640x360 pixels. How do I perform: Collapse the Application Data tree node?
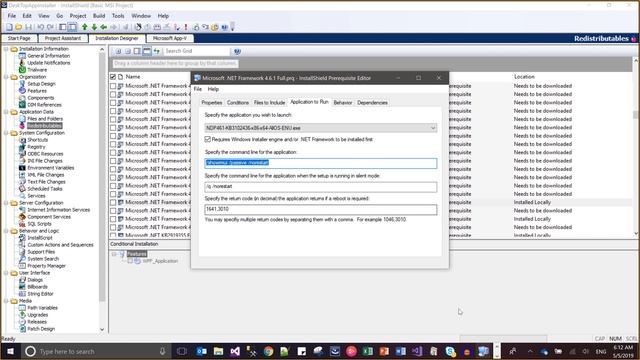(x=6, y=112)
